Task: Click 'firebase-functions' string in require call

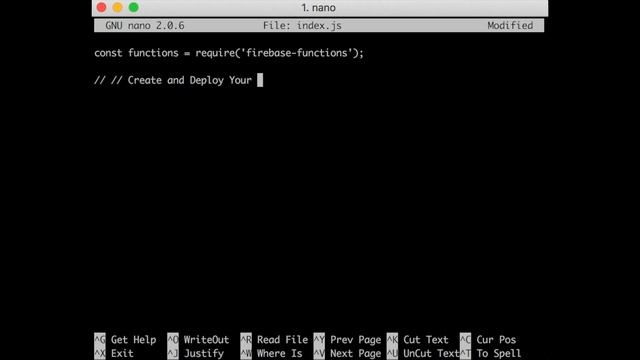Action: (x=297, y=53)
